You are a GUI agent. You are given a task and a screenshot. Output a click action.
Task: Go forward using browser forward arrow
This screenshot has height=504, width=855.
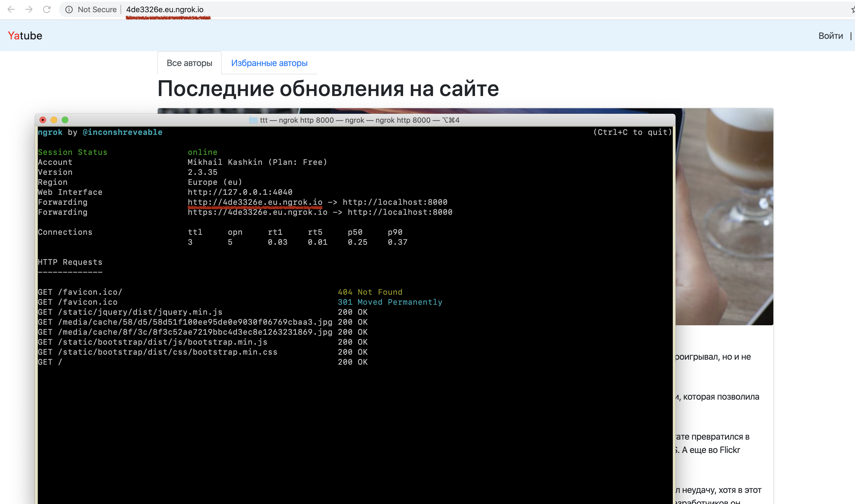[29, 9]
